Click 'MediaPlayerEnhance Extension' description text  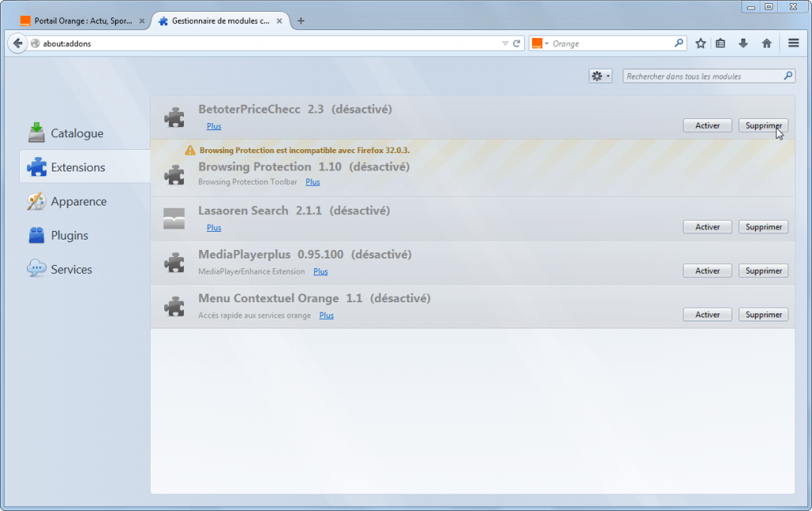pos(251,271)
